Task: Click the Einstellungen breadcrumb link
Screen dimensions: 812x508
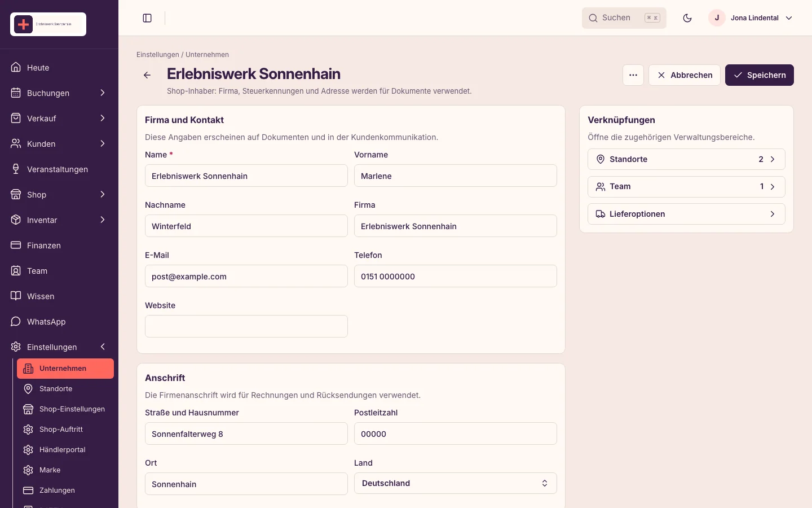Action: tap(158, 55)
